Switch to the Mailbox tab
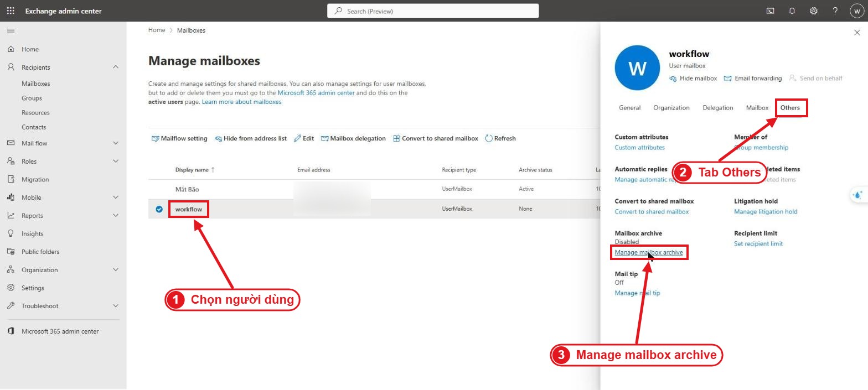Screen dimensions: 868x390 point(757,108)
